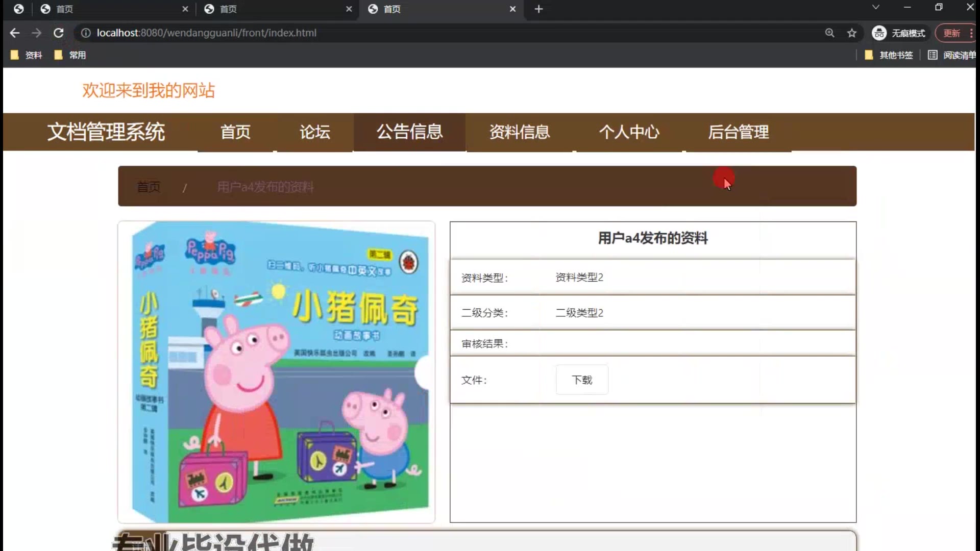Open the 资料信息 navigation menu item
The image size is (980, 551).
[x=520, y=132]
